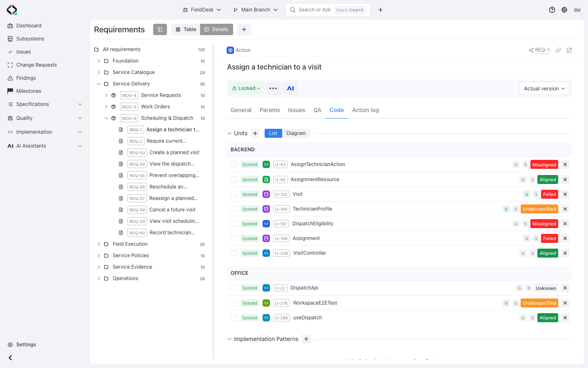Copy link using the chain icon
Image resolution: width=588 pixels, height=368 pixels.
coord(558,50)
